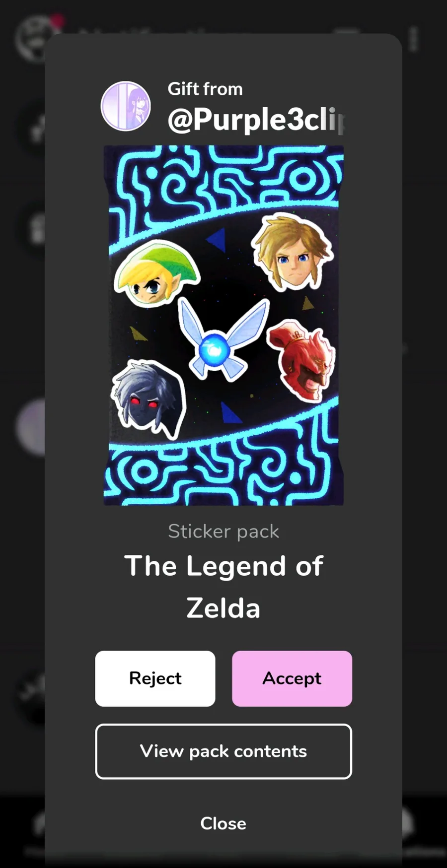
Task: Reject the gifted sticker pack
Action: pos(155,678)
